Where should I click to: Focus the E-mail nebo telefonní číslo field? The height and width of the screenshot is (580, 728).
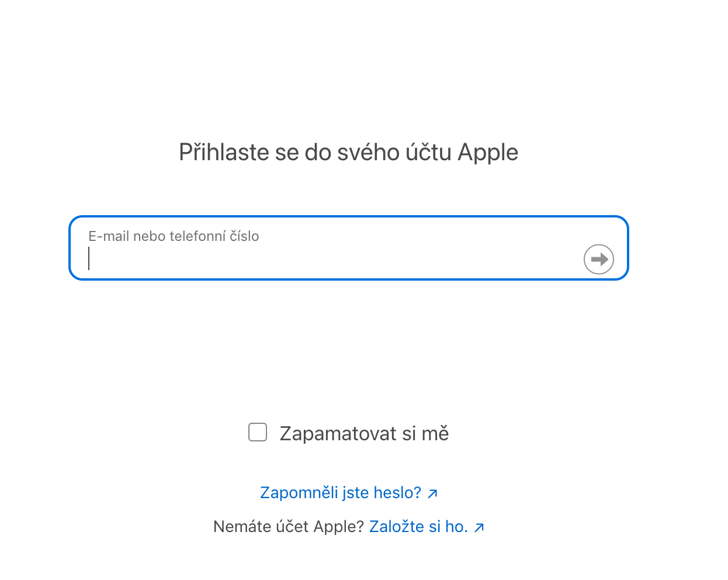point(333,258)
